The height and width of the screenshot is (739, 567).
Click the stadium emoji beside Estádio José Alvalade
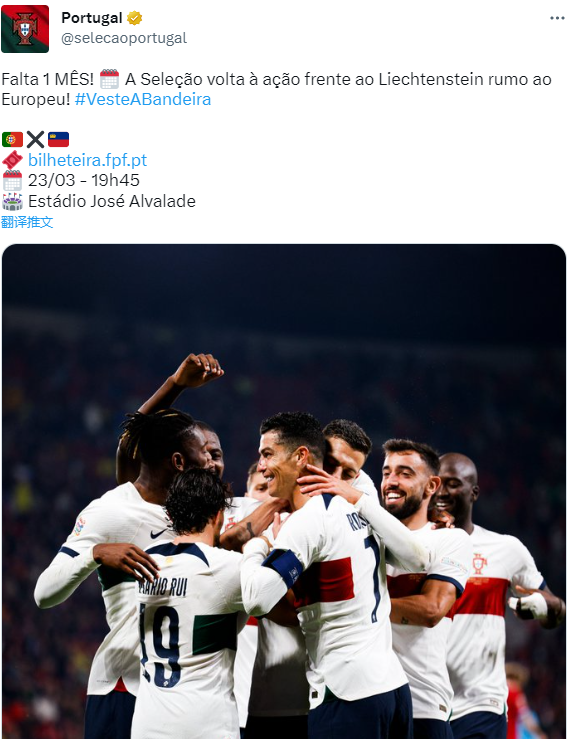(12, 201)
